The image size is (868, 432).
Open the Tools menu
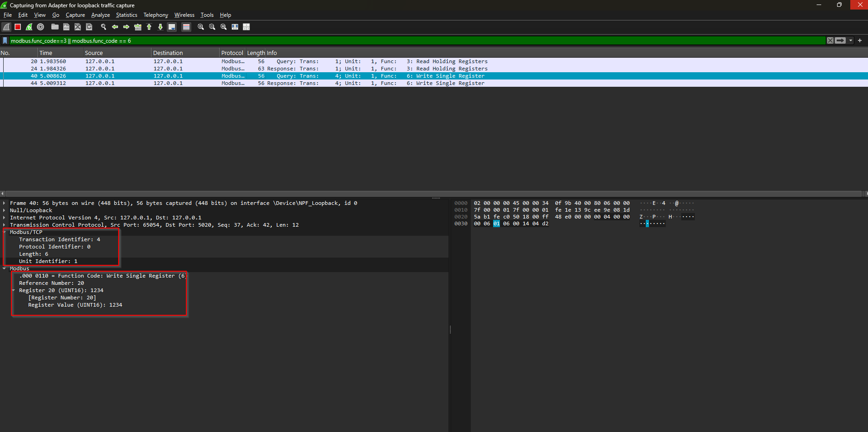pyautogui.click(x=207, y=15)
